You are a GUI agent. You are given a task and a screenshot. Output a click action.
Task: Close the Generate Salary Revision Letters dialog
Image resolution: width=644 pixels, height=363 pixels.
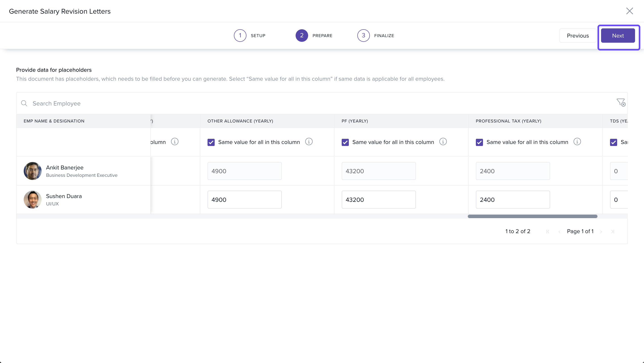(629, 11)
